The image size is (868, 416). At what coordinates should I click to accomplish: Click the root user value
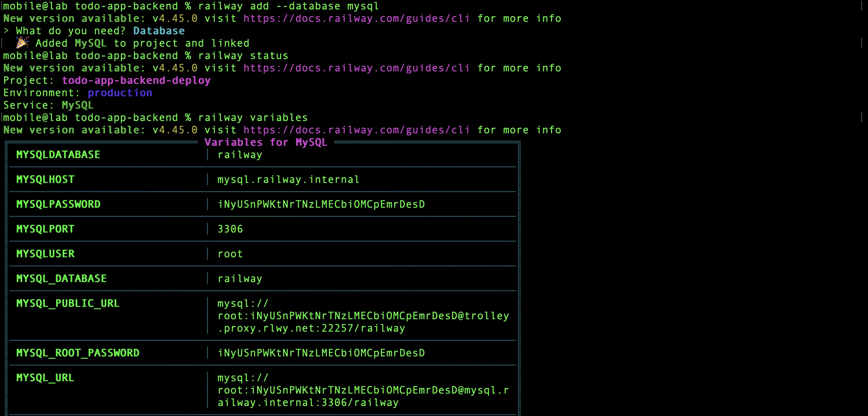[230, 254]
